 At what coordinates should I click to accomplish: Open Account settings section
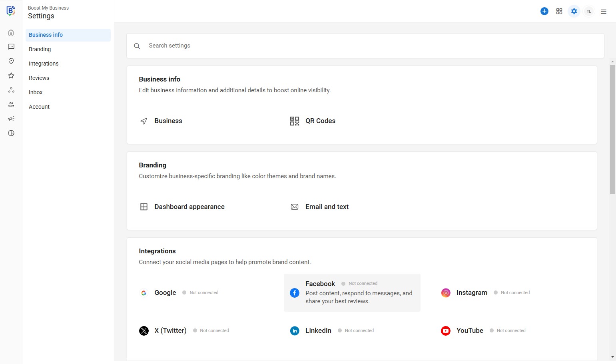point(39,107)
